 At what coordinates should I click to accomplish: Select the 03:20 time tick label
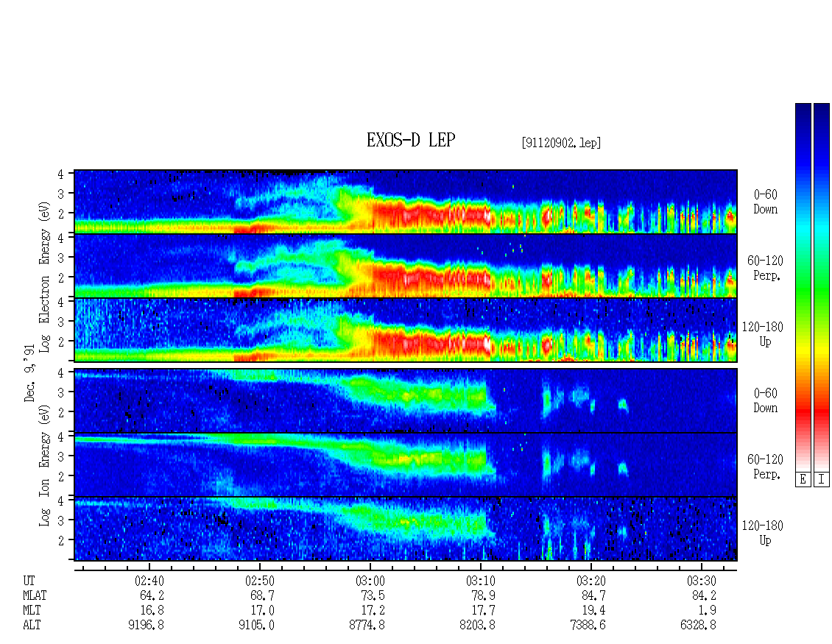[x=591, y=581]
